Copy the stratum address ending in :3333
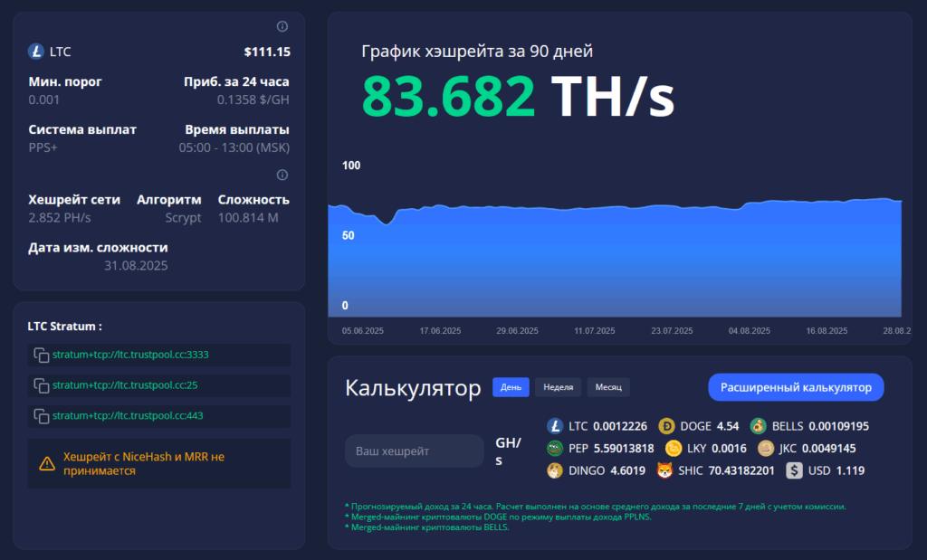Screen dimensions: 927x560 click(42, 355)
